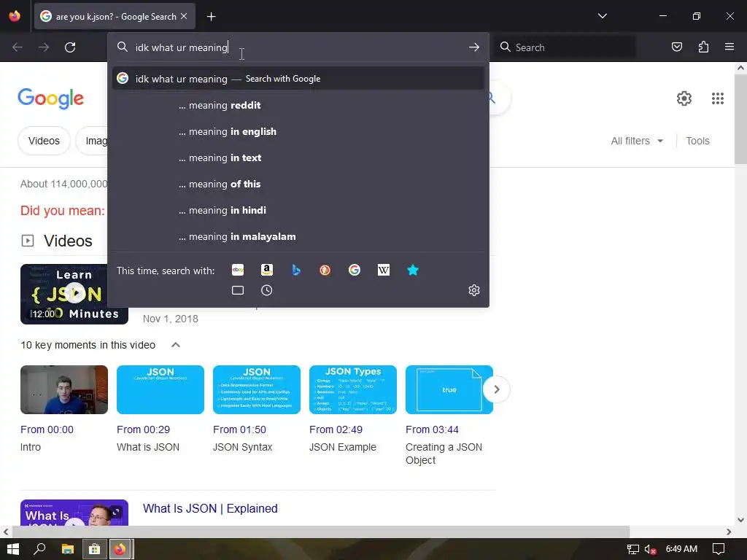747x560 pixels.
Task: Go forward one page
Action: point(44,47)
